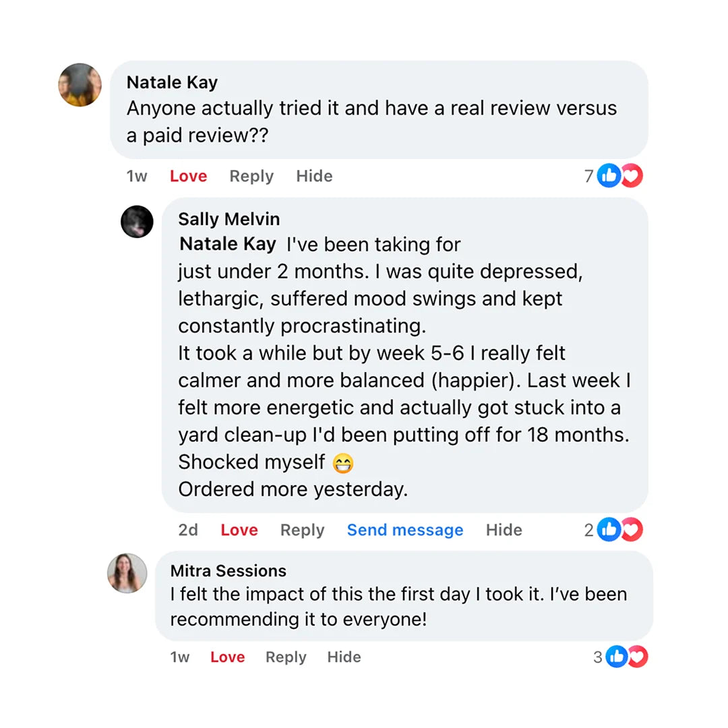Send message to Sally Melvin

[405, 530]
